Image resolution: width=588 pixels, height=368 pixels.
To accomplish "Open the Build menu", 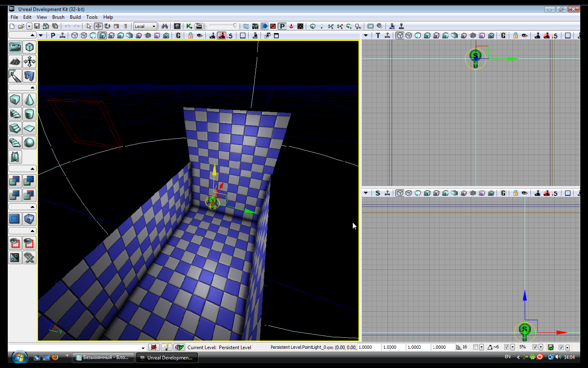I will click(75, 17).
